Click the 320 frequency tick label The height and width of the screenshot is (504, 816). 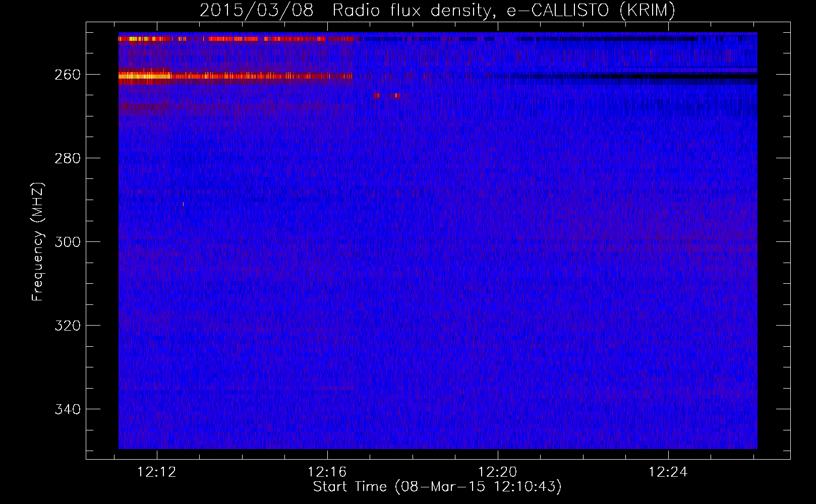click(68, 326)
